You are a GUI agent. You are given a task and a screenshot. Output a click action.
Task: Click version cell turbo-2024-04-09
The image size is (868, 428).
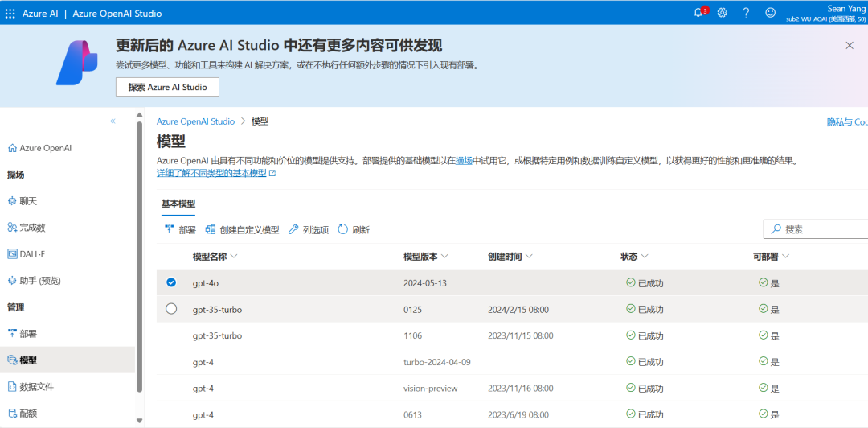pyautogui.click(x=437, y=362)
